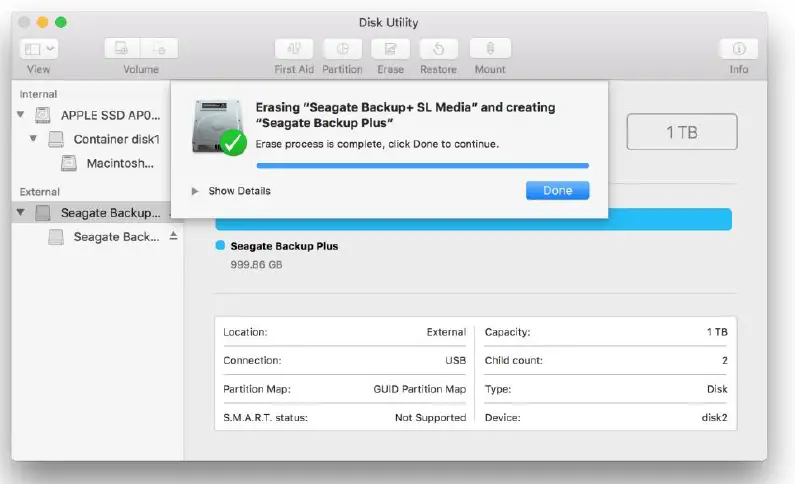The image size is (795, 484).
Task: Click the disk2 device value
Action: pos(714,418)
